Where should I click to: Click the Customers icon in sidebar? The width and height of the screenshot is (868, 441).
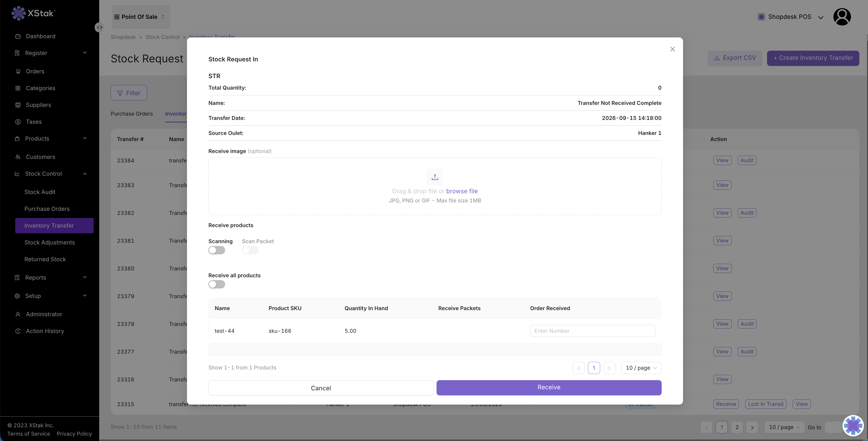(x=18, y=157)
